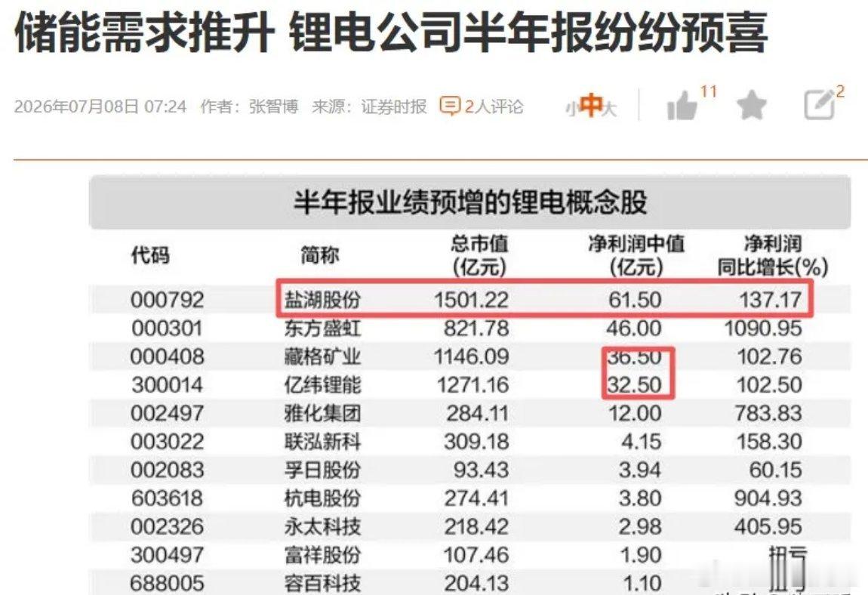Click the publish date 2026年07月08日 07:24
This screenshot has width=868, height=595.
[100, 106]
